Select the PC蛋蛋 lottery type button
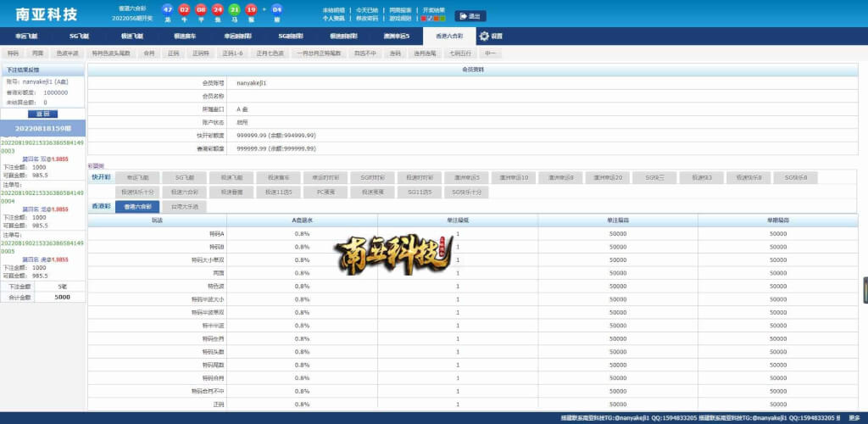Image resolution: width=868 pixels, height=424 pixels. 325,192
